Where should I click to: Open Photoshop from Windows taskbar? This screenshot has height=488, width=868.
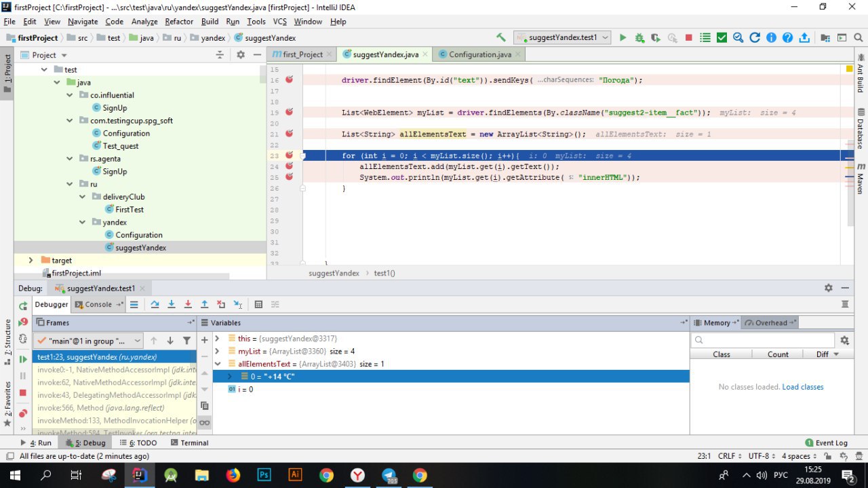[264, 475]
